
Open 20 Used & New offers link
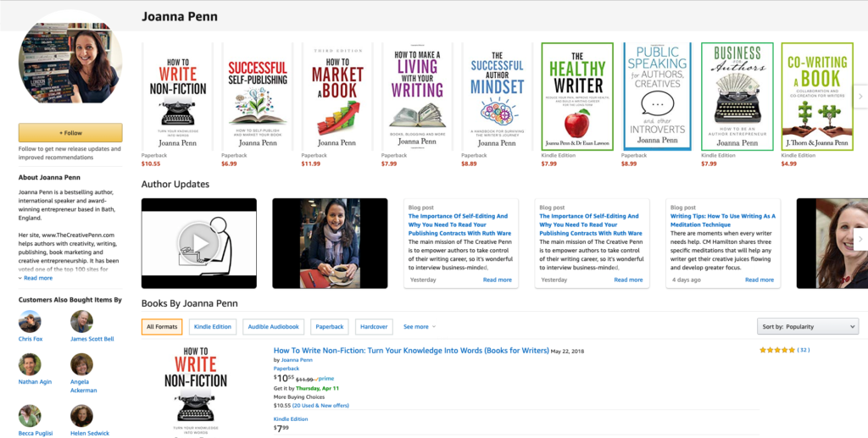pyautogui.click(x=320, y=406)
